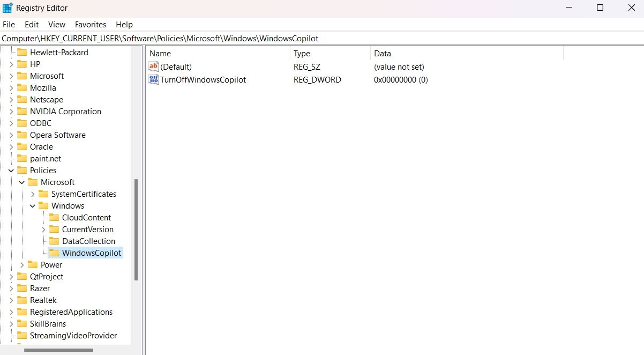
Task: Click the RegisteredApplications folder icon
Action: (22, 312)
